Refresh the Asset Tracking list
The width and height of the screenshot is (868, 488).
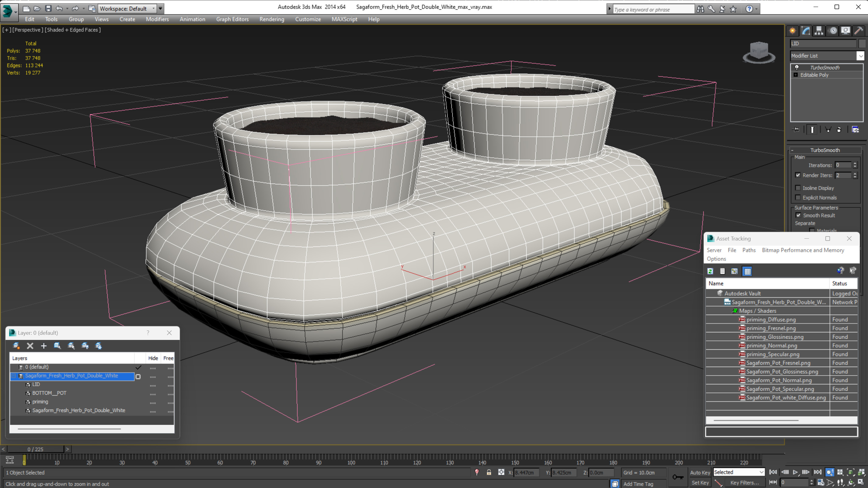710,271
